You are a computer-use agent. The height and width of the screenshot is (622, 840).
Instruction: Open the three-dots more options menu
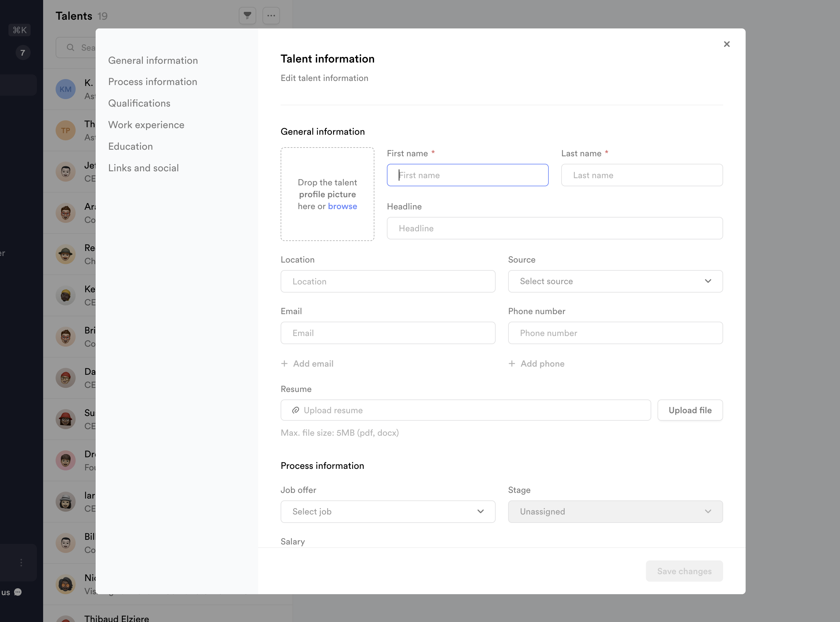coord(271,15)
